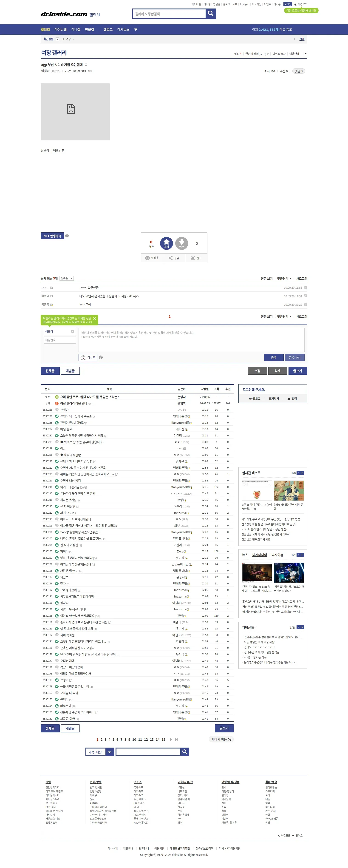348x868 pixels.
Task: Open the 로그인 login link
Action: [x=287, y=4]
